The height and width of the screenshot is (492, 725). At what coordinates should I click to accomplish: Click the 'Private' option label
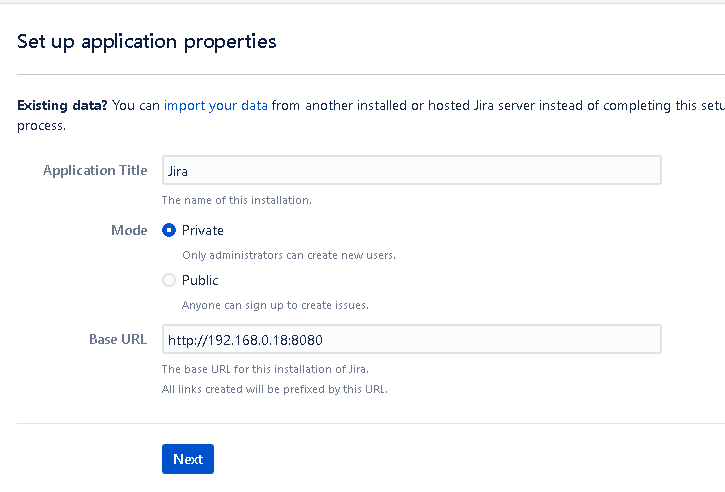tap(203, 230)
